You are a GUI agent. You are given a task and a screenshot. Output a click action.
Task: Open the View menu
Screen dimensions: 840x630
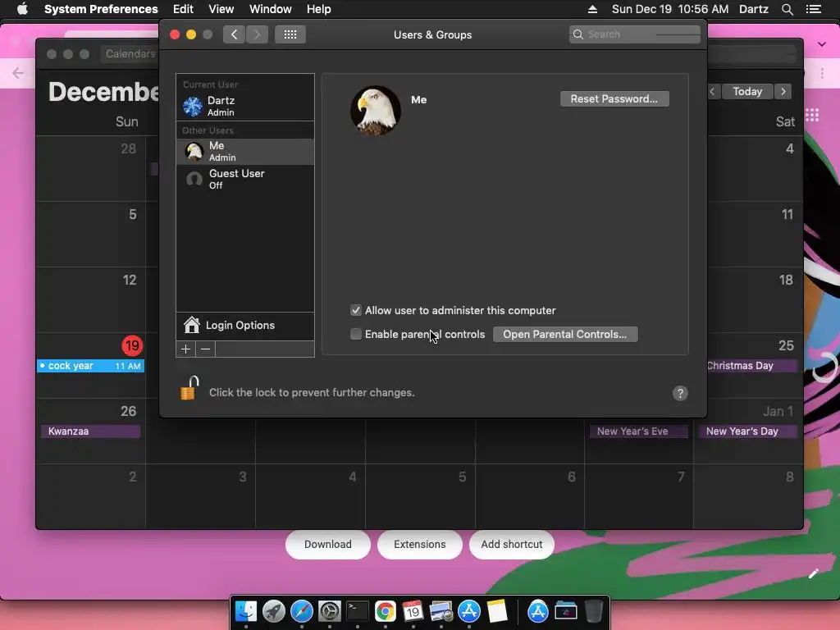click(221, 9)
